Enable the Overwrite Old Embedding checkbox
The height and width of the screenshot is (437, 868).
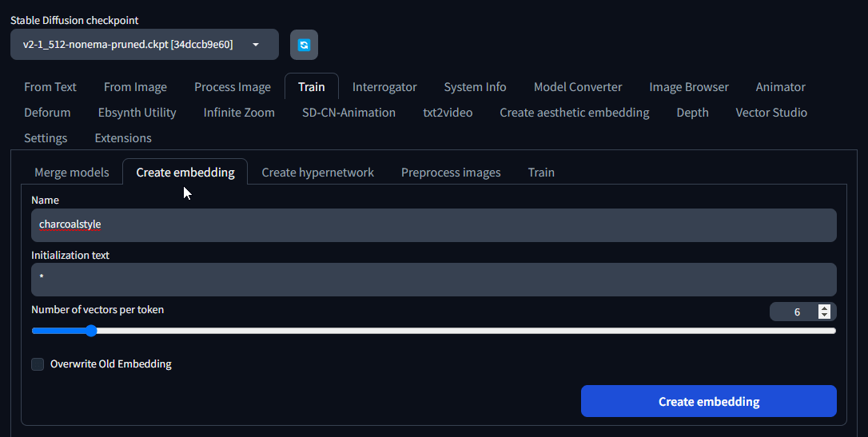pos(38,364)
